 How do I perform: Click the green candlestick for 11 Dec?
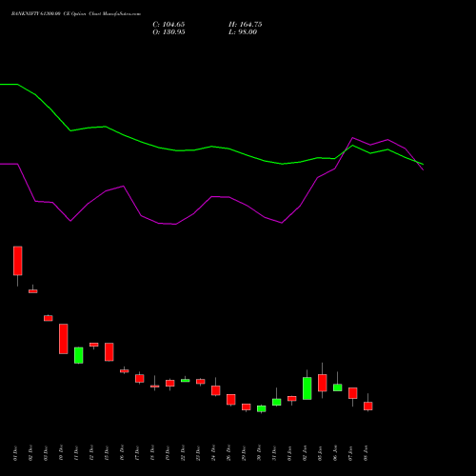tap(79, 355)
